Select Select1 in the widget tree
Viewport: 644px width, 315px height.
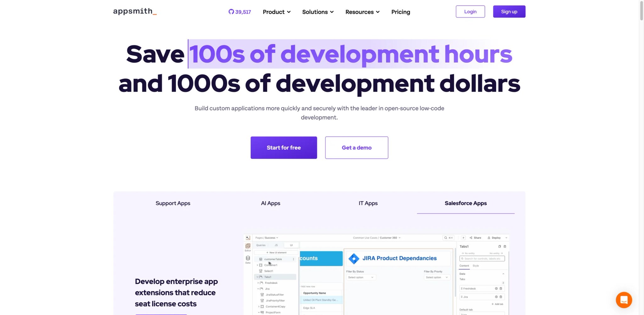tap(269, 271)
